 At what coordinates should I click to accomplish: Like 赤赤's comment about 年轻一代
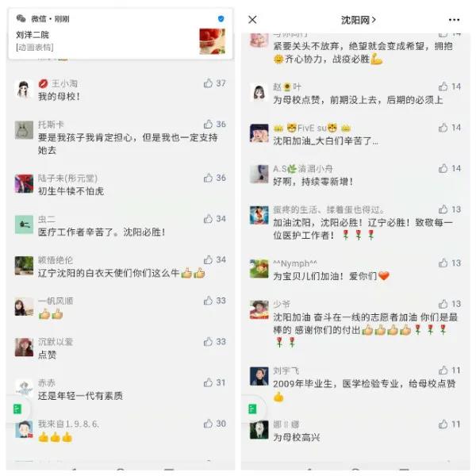[208, 382]
